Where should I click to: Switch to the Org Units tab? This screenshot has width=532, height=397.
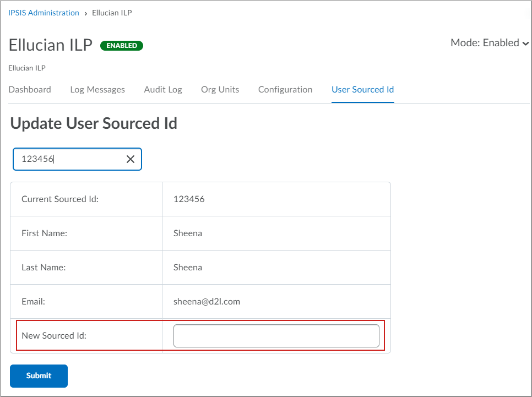coord(220,90)
